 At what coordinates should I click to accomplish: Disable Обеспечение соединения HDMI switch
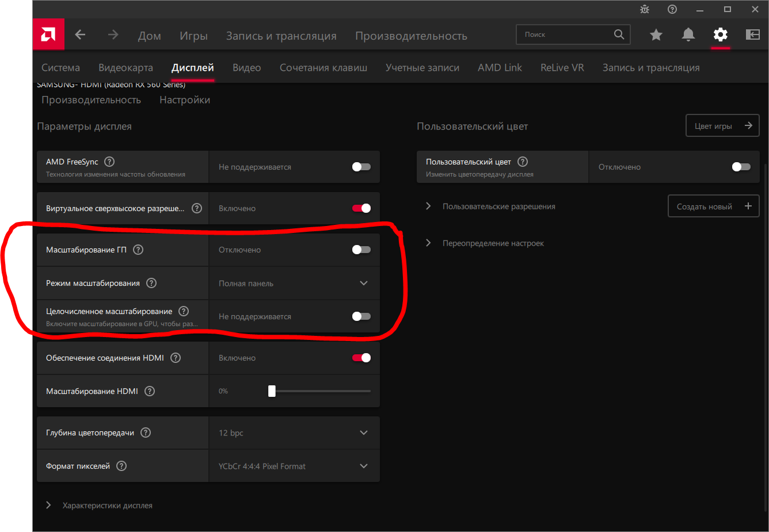click(361, 358)
